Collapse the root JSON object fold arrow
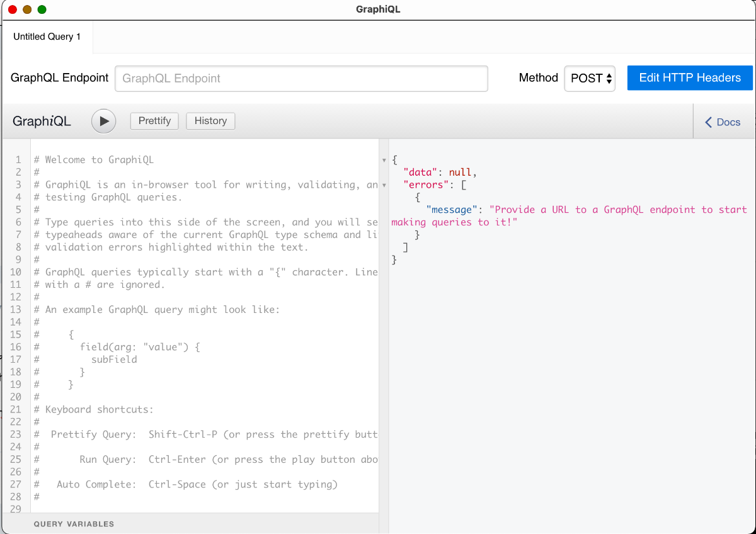The height and width of the screenshot is (534, 756). click(384, 161)
